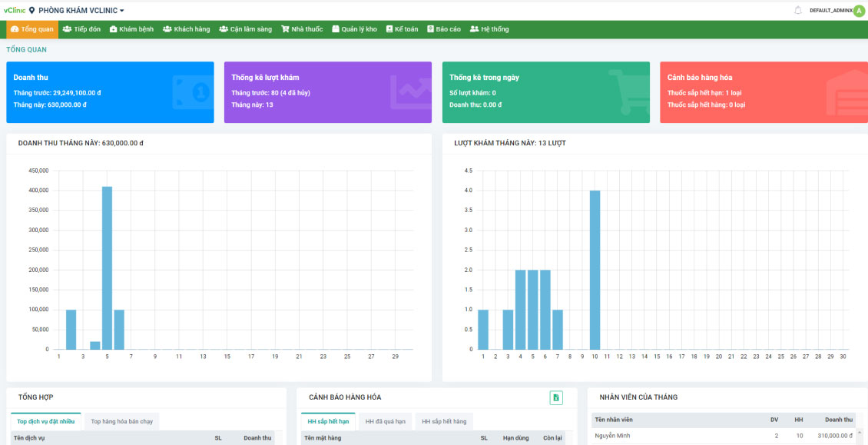Click the red Cảnh báo hàng hóa card
Viewport: 868px width, 445px height.
tap(764, 92)
